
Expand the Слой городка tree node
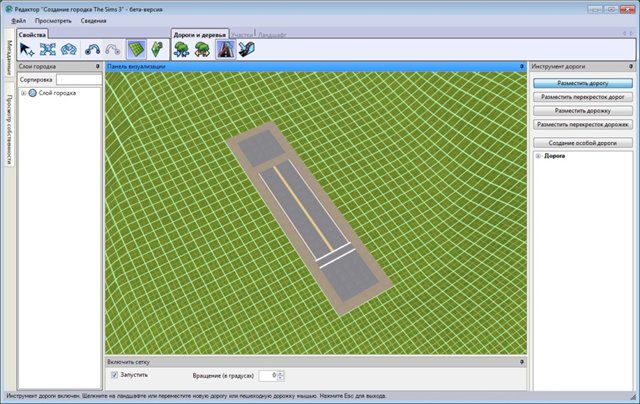pyautogui.click(x=23, y=93)
